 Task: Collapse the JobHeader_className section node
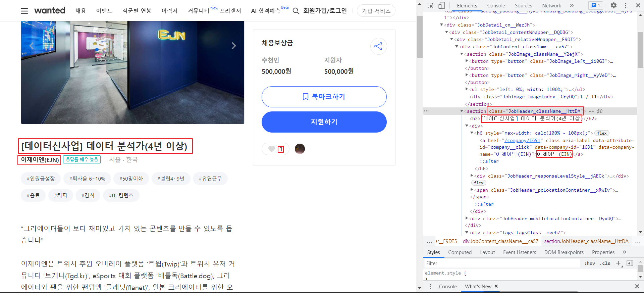462,111
